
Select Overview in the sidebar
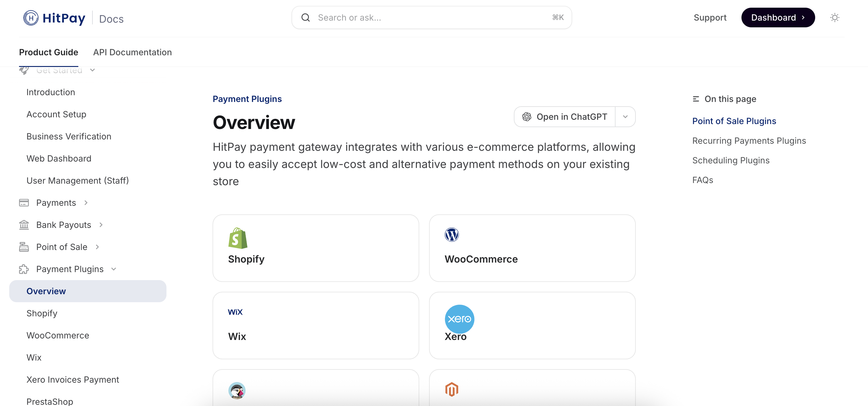[x=88, y=291]
